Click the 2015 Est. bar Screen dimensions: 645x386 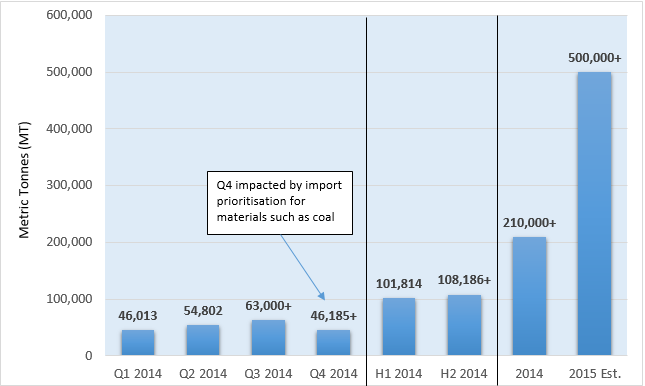coord(594,214)
